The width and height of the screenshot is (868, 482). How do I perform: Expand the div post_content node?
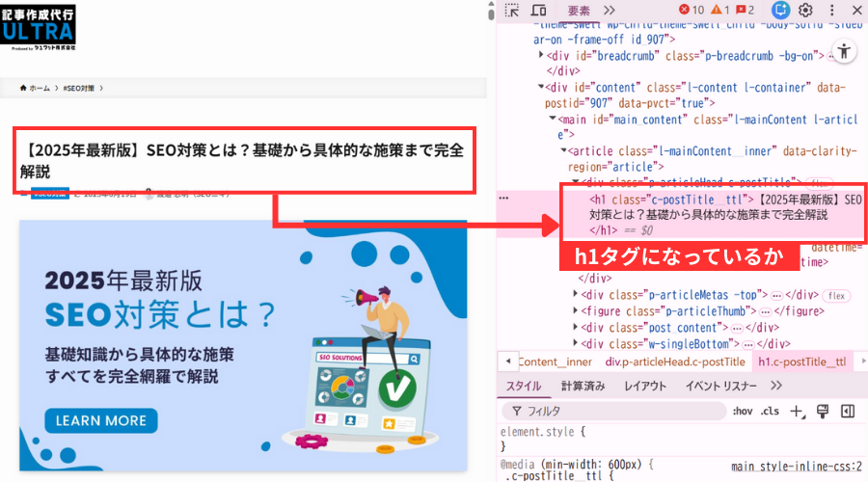575,327
